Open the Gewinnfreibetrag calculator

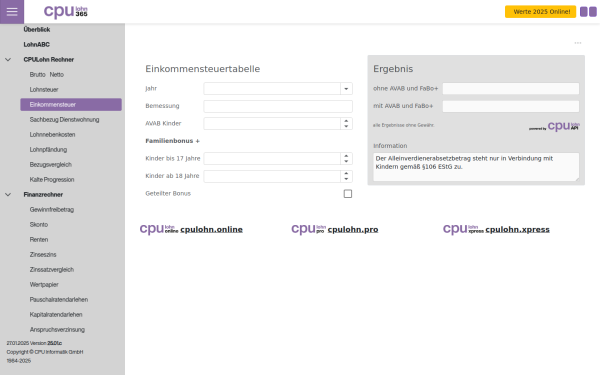(x=52, y=210)
